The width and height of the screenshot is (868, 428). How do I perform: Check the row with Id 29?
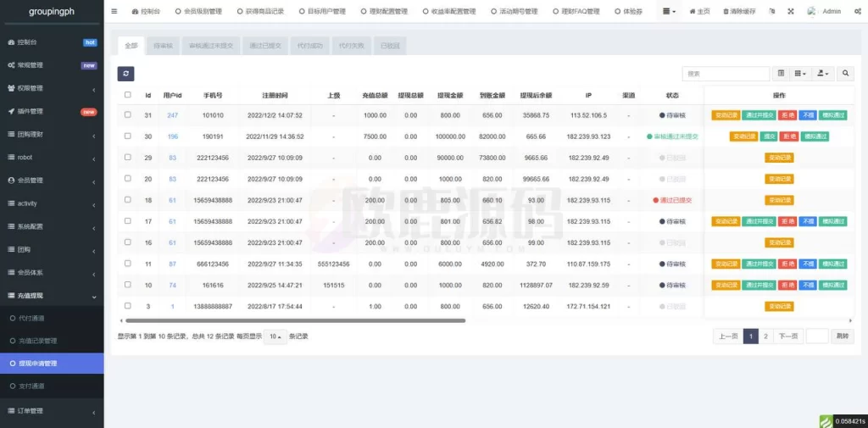(128, 157)
